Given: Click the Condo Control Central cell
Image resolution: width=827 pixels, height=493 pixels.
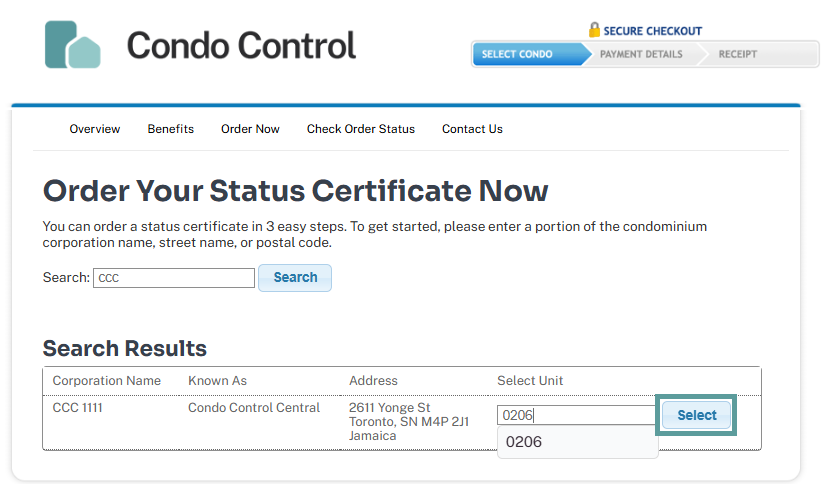Looking at the screenshot, I should (x=254, y=408).
